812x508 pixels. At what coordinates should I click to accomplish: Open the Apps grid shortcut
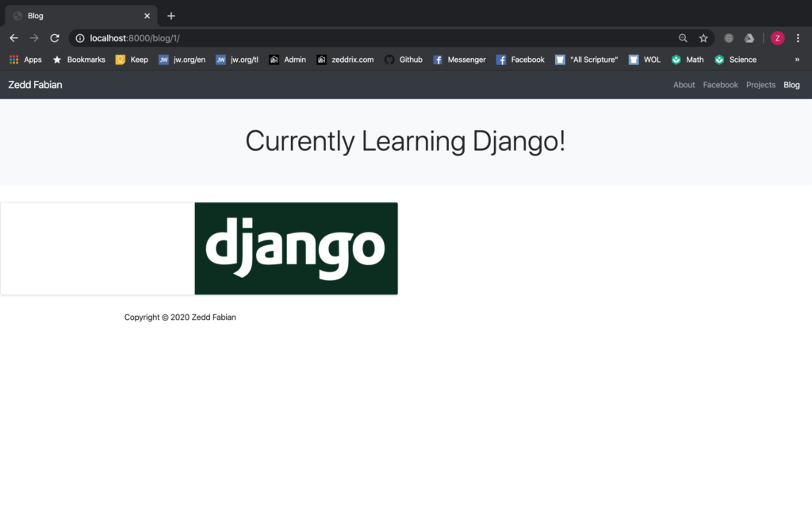click(x=25, y=60)
